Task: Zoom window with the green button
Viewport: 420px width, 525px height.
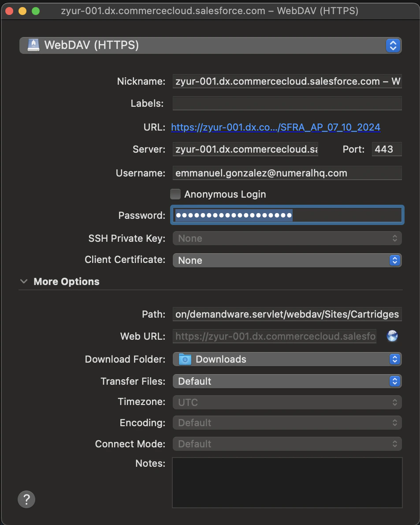Action: click(36, 11)
